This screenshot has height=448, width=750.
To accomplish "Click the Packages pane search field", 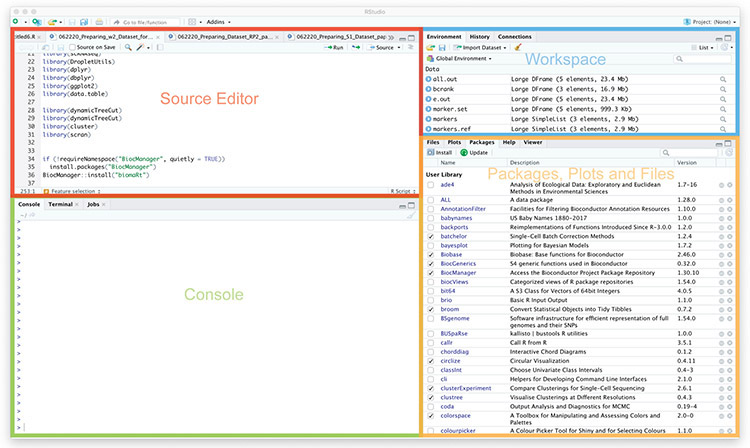I will coord(689,153).
